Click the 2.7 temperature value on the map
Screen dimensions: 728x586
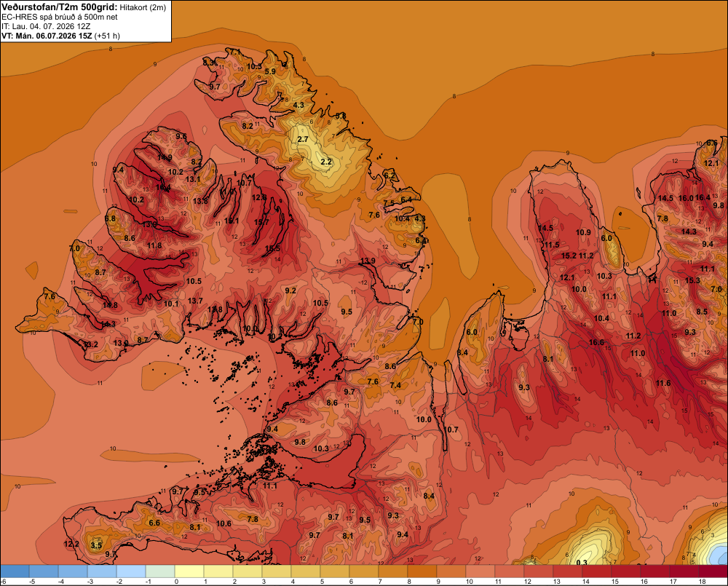[303, 139]
